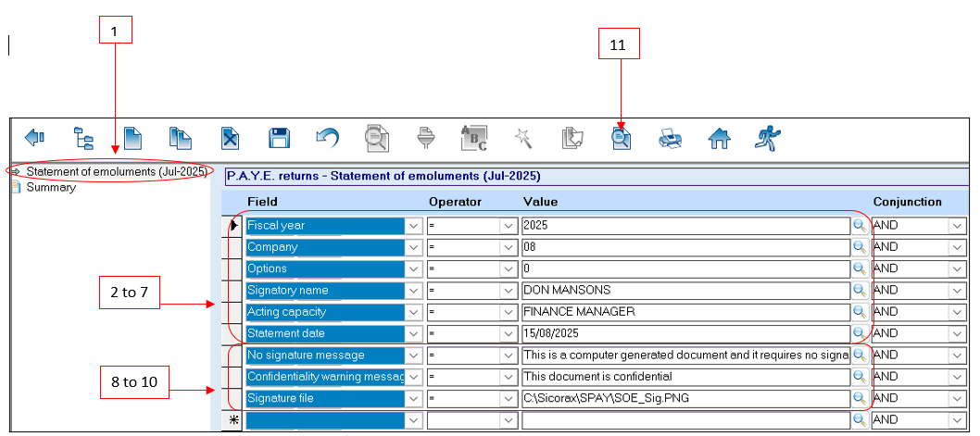Screen dimensions: 980x436
Task: Open the lookup magnifier on the blank new row
Action: tap(860, 420)
